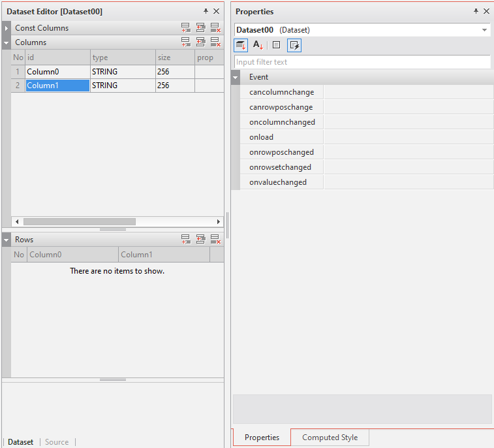Pin the Dataset Editor panel
494x448 pixels.
[x=206, y=12]
